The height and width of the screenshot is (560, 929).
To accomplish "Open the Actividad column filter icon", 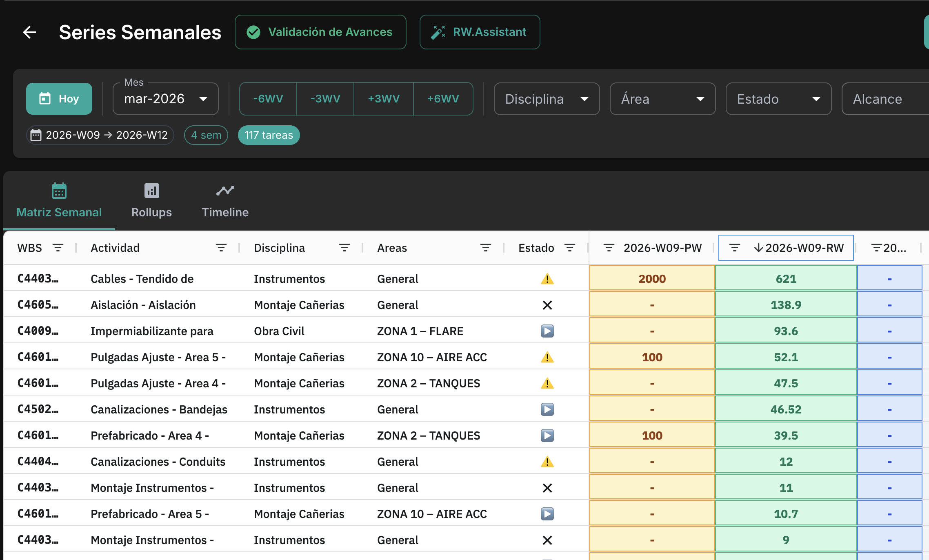I will (x=221, y=248).
